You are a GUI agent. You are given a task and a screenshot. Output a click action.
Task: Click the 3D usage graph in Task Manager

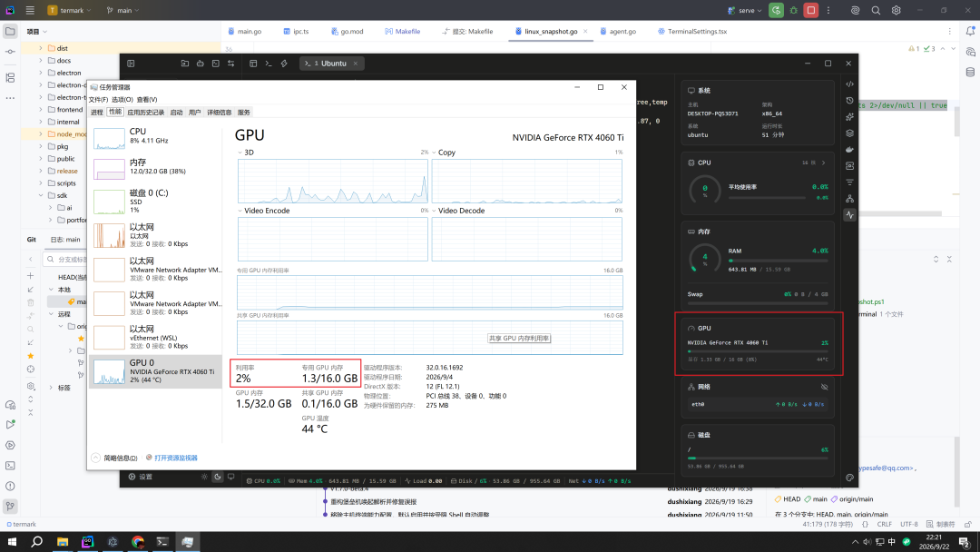pos(332,181)
